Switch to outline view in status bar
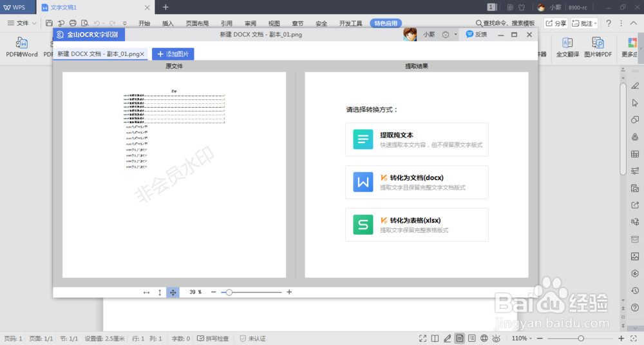The width and height of the screenshot is (644, 345). coord(472,339)
